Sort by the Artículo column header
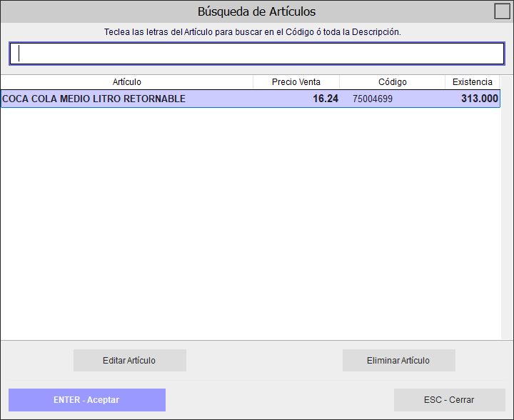Viewport: 514px width, 420px height. [127, 82]
